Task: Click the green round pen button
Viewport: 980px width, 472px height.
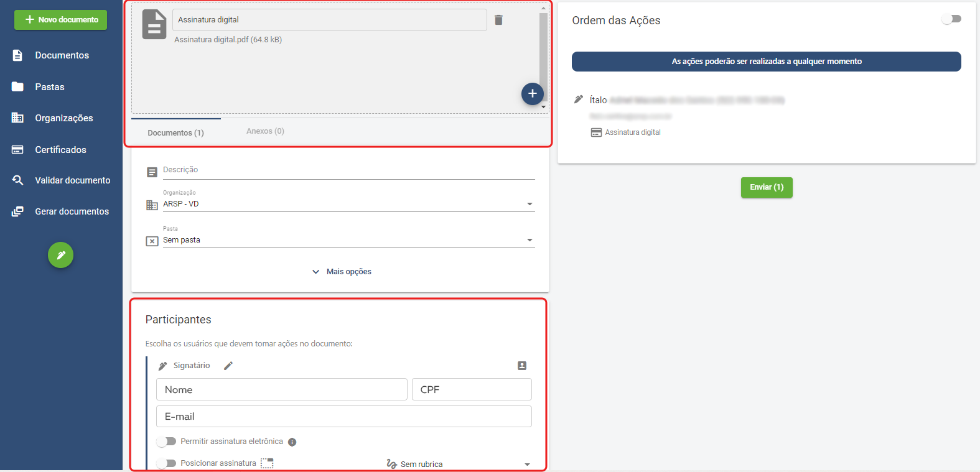Action: click(x=61, y=255)
